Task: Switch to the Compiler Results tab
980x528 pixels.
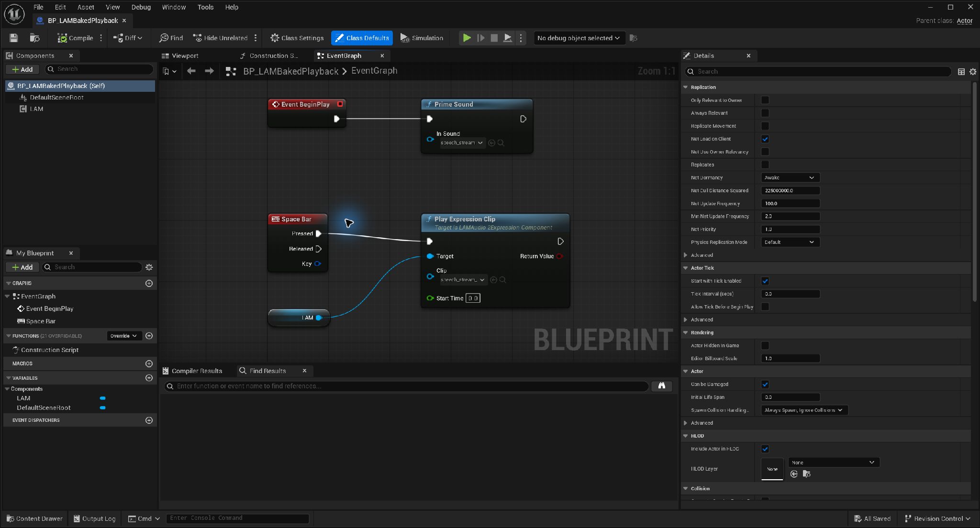Action: (192, 371)
